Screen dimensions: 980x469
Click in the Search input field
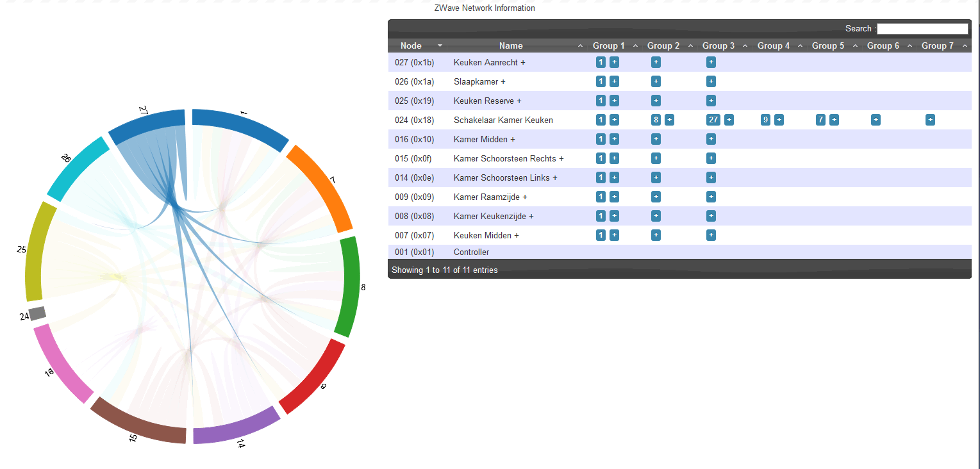pyautogui.click(x=922, y=28)
